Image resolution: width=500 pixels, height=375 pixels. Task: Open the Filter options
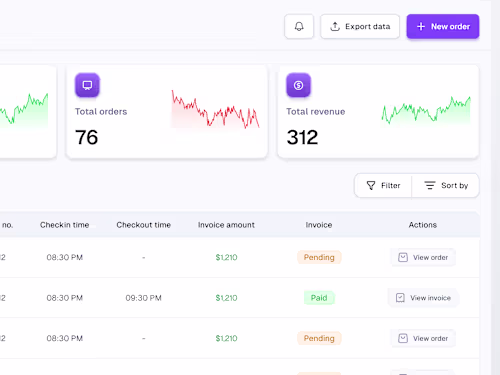coord(383,185)
